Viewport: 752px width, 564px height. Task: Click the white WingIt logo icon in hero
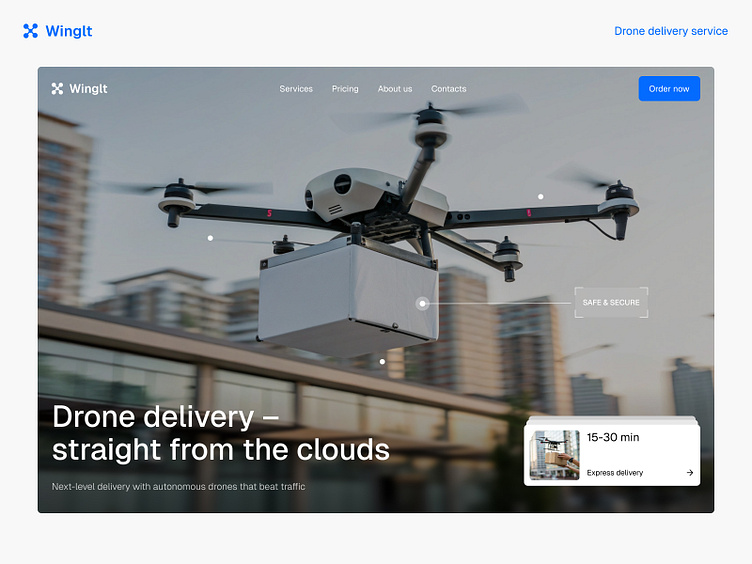tap(57, 89)
